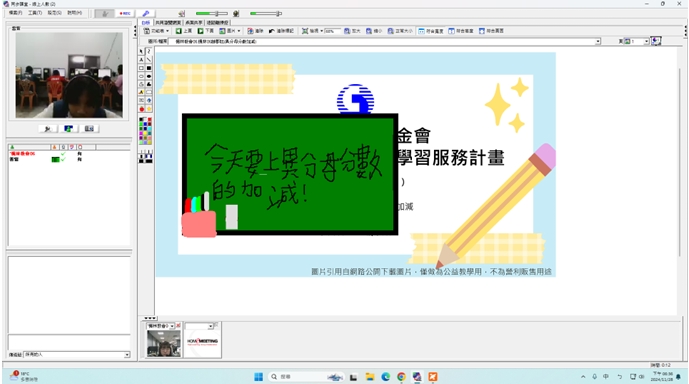
Task: Select the highlighter tool in drawing palette
Action: [141, 92]
